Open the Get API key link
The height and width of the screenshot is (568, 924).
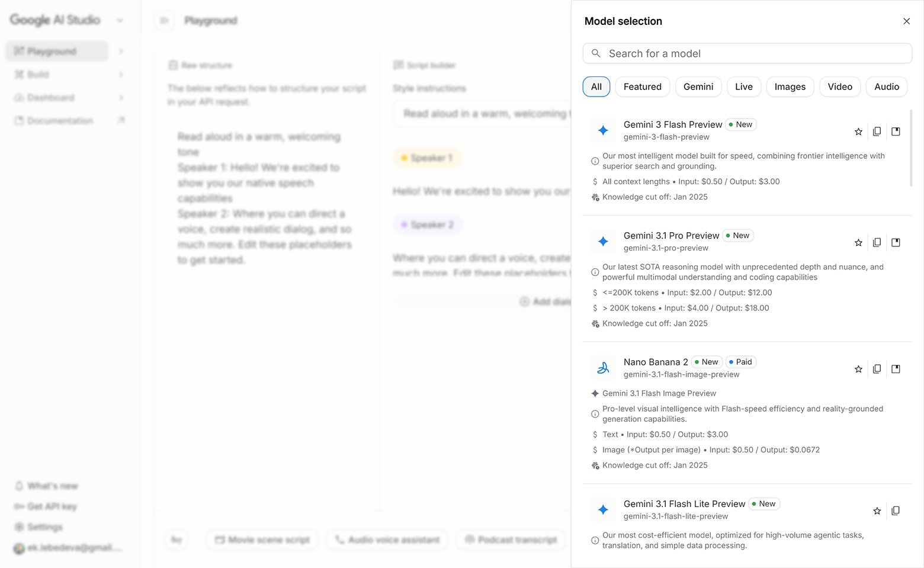(x=52, y=506)
